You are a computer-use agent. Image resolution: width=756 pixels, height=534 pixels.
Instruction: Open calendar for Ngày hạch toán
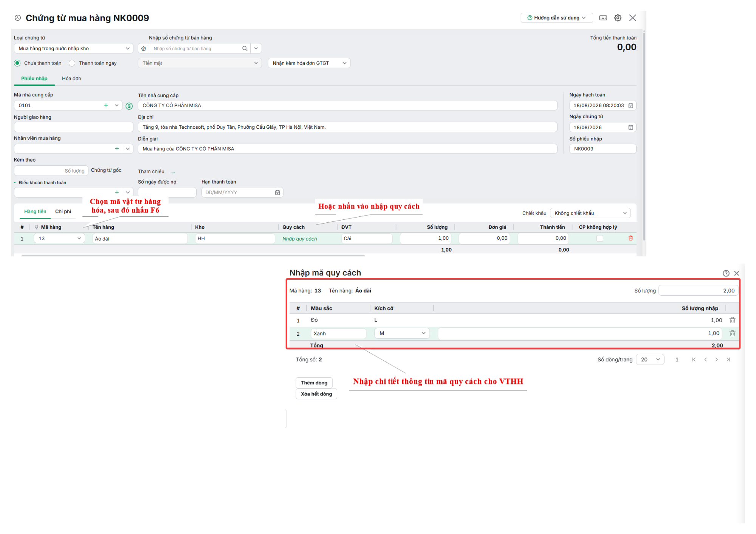coord(631,105)
